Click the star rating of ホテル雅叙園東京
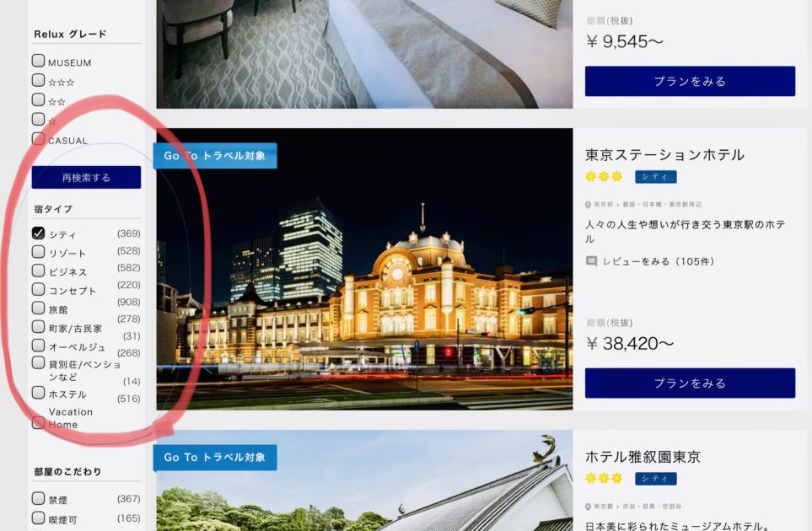Viewport: 812px width, 531px height. tap(603, 478)
